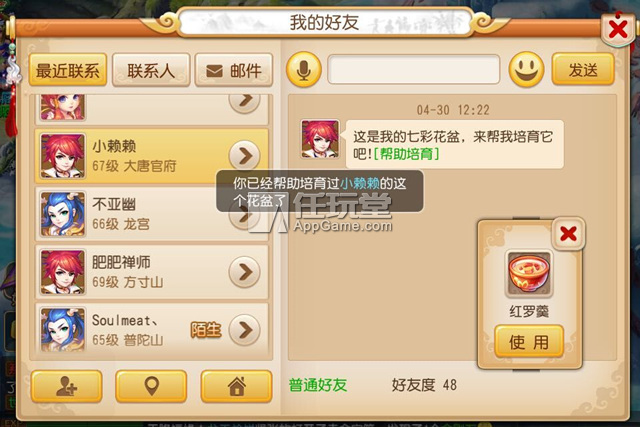Open the smiley emoji picker
The image size is (640, 427).
coord(526,69)
